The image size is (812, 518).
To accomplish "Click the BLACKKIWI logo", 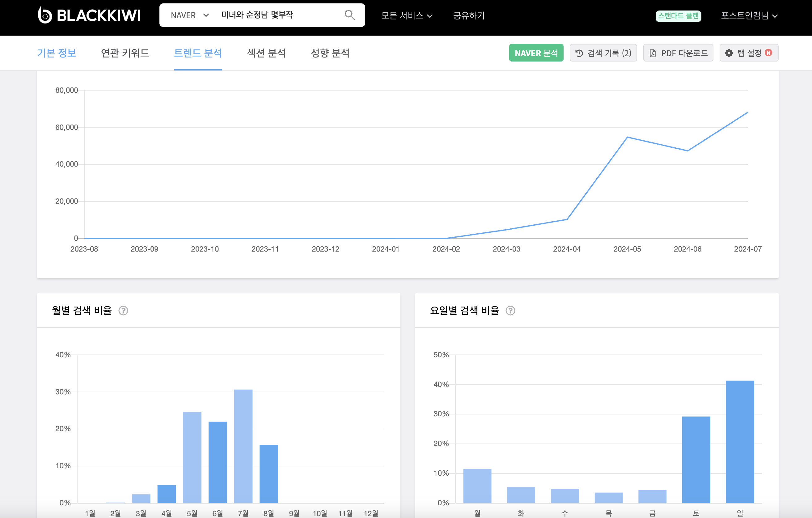I will tap(89, 15).
